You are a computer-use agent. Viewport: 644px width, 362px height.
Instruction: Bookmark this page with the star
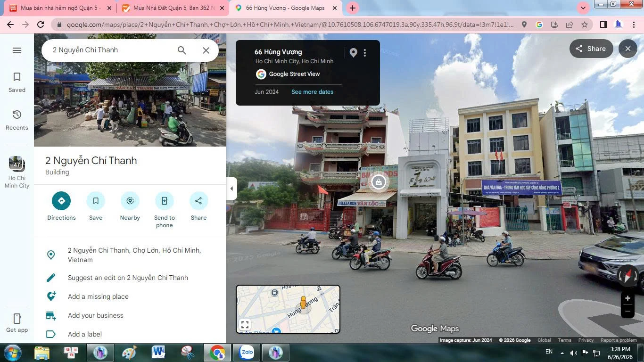click(585, 25)
